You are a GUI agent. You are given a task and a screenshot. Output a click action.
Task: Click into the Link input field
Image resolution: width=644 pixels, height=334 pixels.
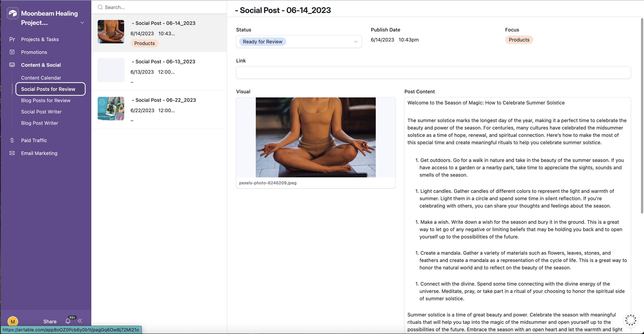(433, 72)
